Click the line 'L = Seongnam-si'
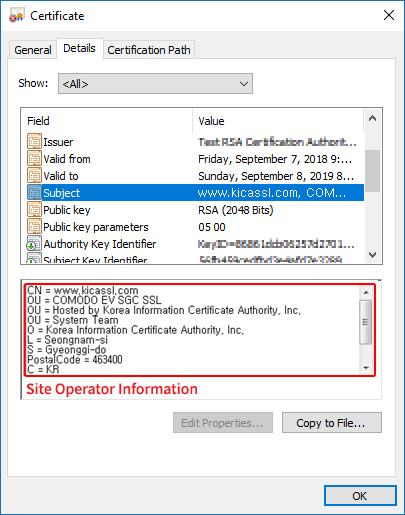The height and width of the screenshot is (515, 405). [67, 340]
